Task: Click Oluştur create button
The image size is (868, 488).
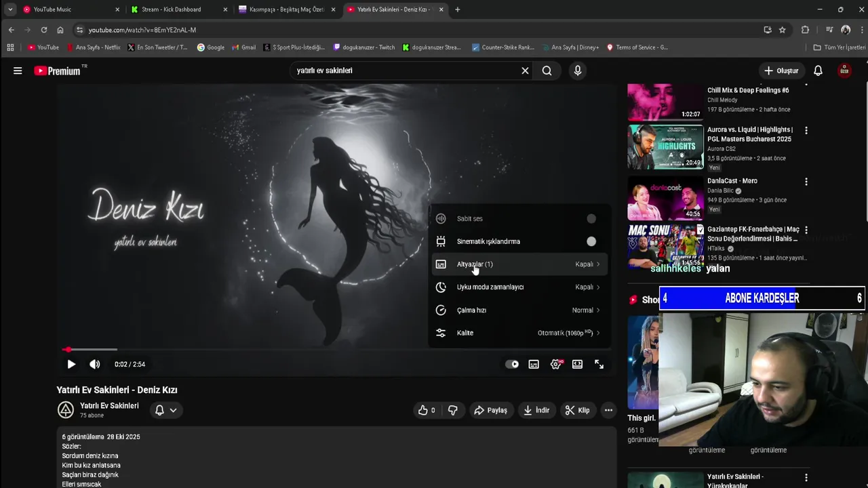Action: [781, 70]
